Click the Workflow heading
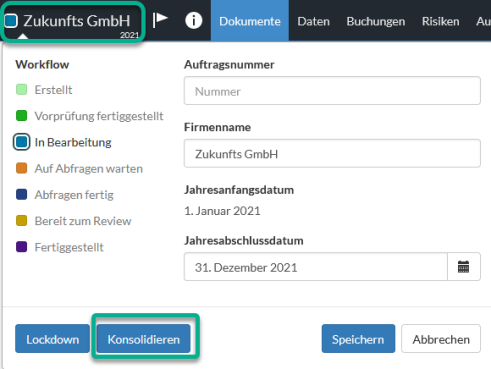 pos(42,64)
